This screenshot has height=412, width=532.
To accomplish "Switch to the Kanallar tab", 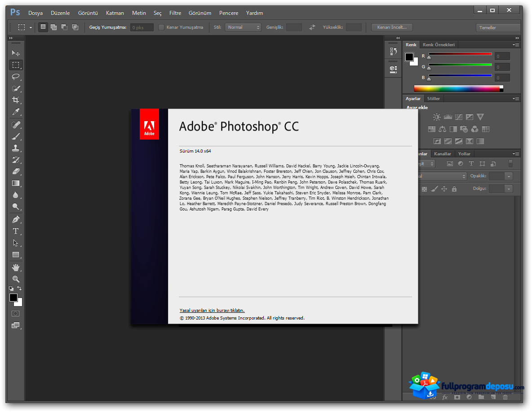I will click(443, 154).
